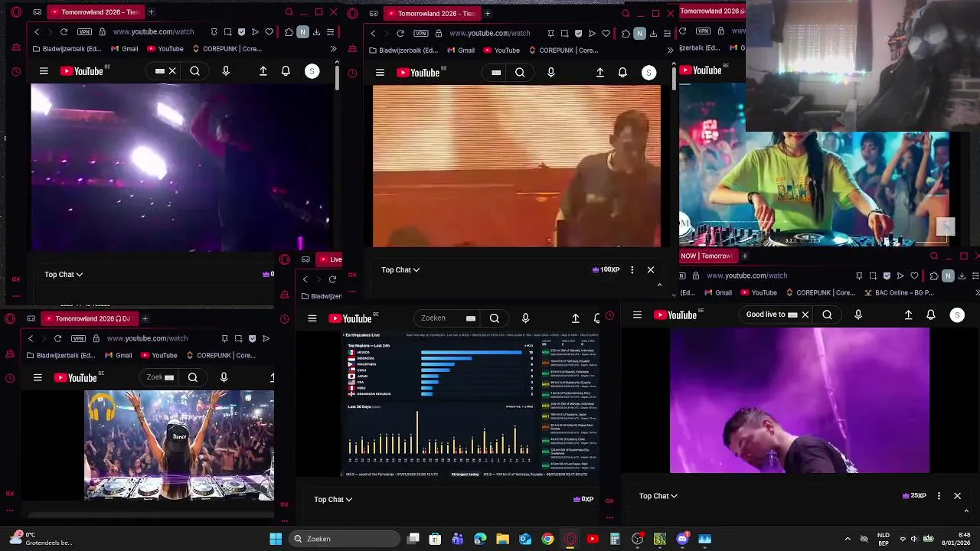Screen dimensions: 980x551
Task: Select 'Tomorrowland 2026 DJ' tab in crowd-cheering window
Action: 88,318
